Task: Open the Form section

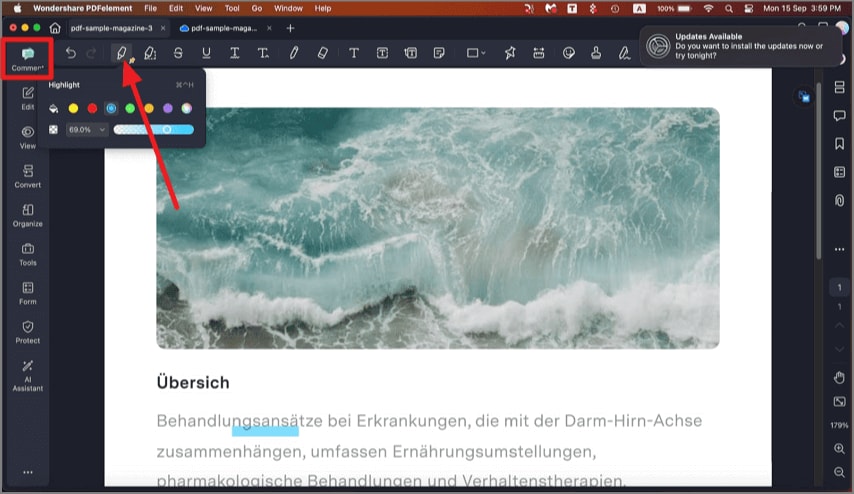Action: (x=28, y=294)
